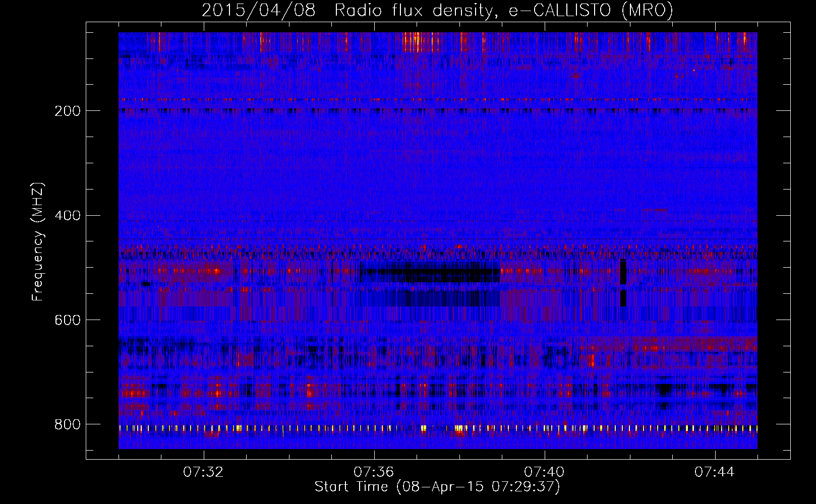The image size is (816, 504).
Task: Click the 07:40 time tick label
Action: tap(544, 472)
